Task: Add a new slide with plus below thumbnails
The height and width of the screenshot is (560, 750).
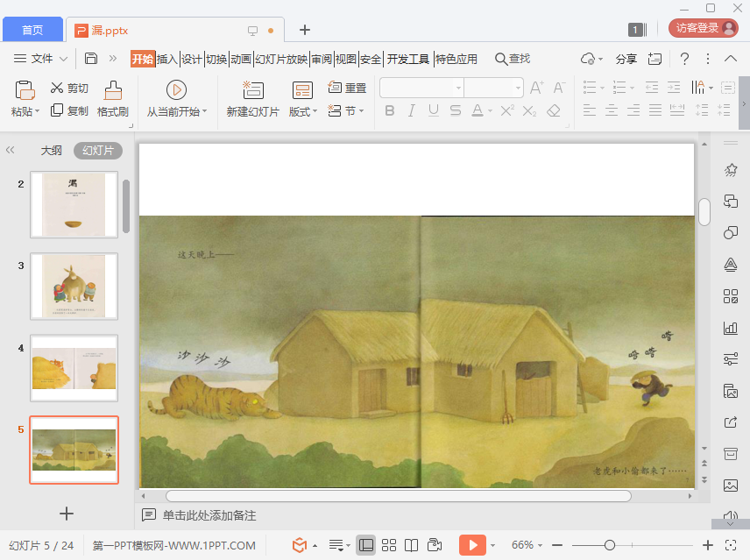Action: 67,514
